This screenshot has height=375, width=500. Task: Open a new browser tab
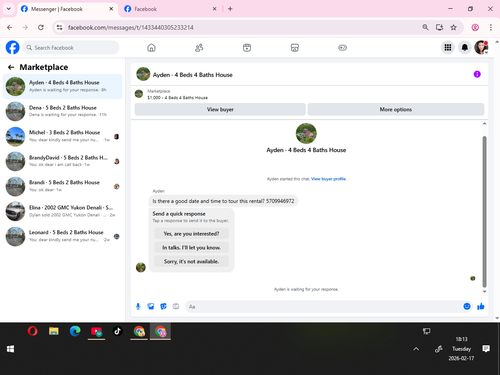(x=230, y=9)
